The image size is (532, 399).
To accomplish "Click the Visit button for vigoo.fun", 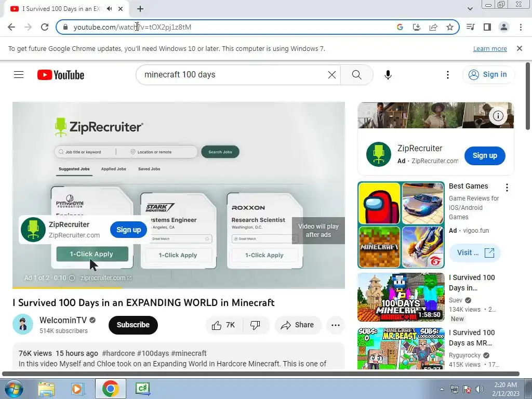I will 474,253.
